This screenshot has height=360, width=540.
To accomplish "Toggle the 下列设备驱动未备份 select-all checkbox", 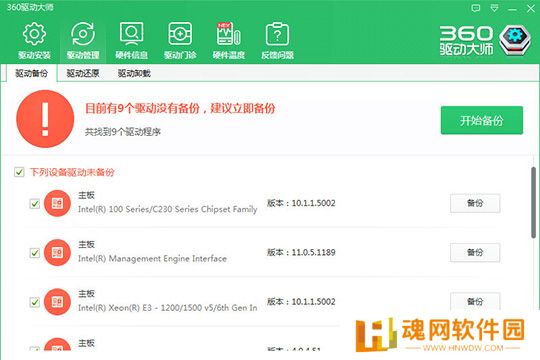I will click(19, 172).
